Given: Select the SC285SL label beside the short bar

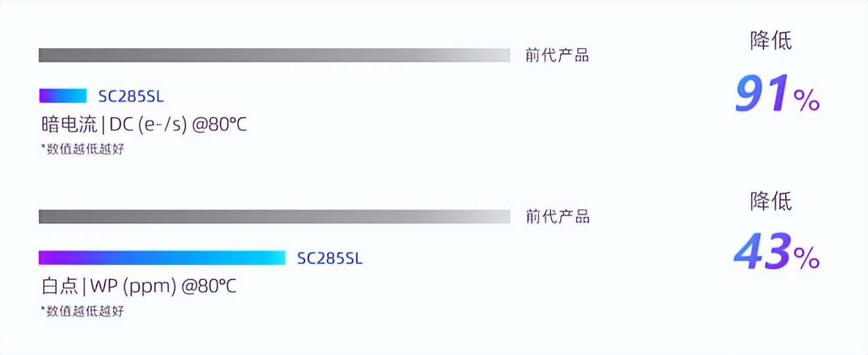Looking at the screenshot, I should click(131, 97).
